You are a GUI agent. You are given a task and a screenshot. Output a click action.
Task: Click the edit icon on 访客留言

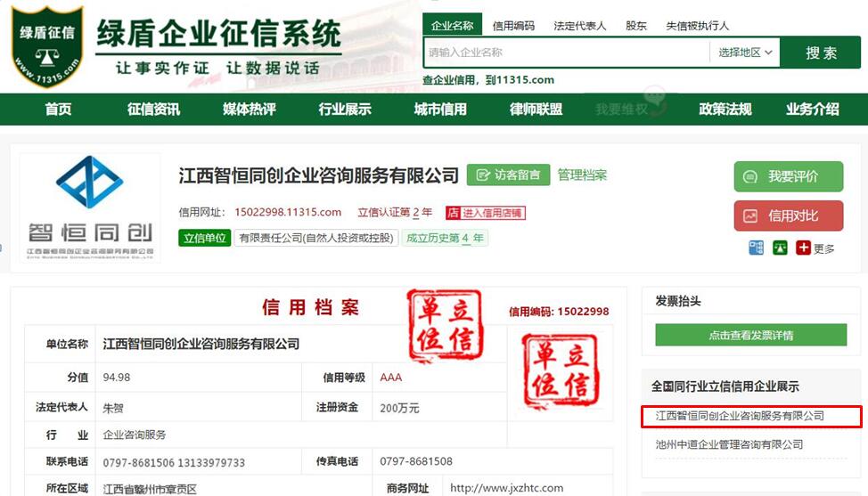click(x=483, y=175)
